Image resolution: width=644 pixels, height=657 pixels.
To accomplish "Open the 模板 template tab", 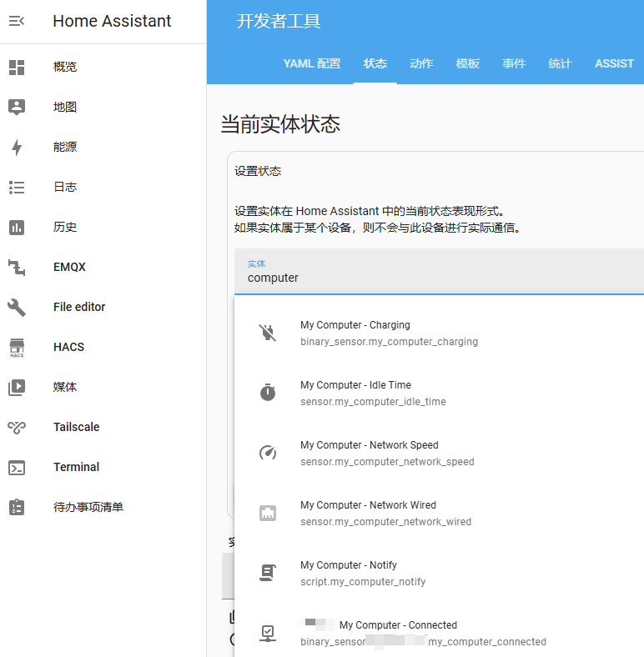I will pyautogui.click(x=467, y=64).
